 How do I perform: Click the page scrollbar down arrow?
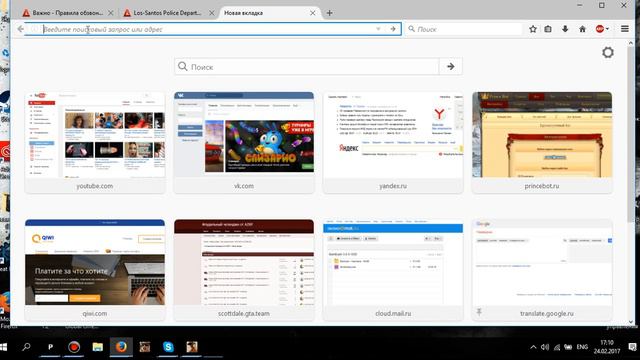[631, 322]
